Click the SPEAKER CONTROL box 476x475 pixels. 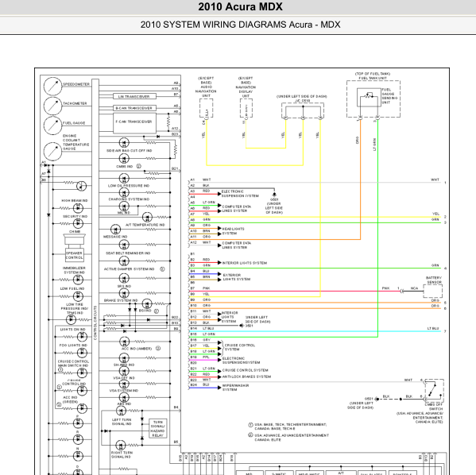click(x=75, y=255)
